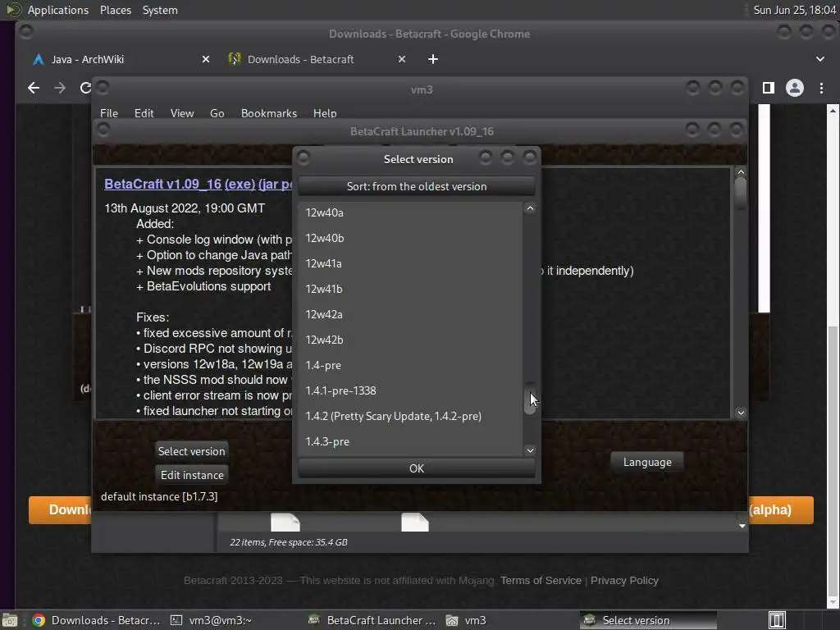The width and height of the screenshot is (840, 630).
Task: Click the clock showing Sun Jun 25
Action: point(794,10)
